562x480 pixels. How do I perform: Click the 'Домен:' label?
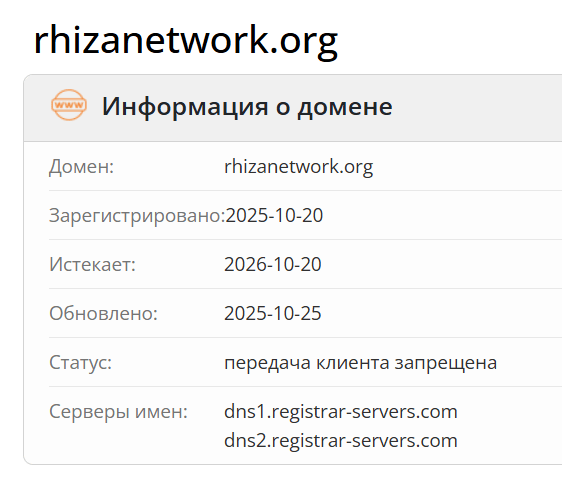tap(81, 167)
